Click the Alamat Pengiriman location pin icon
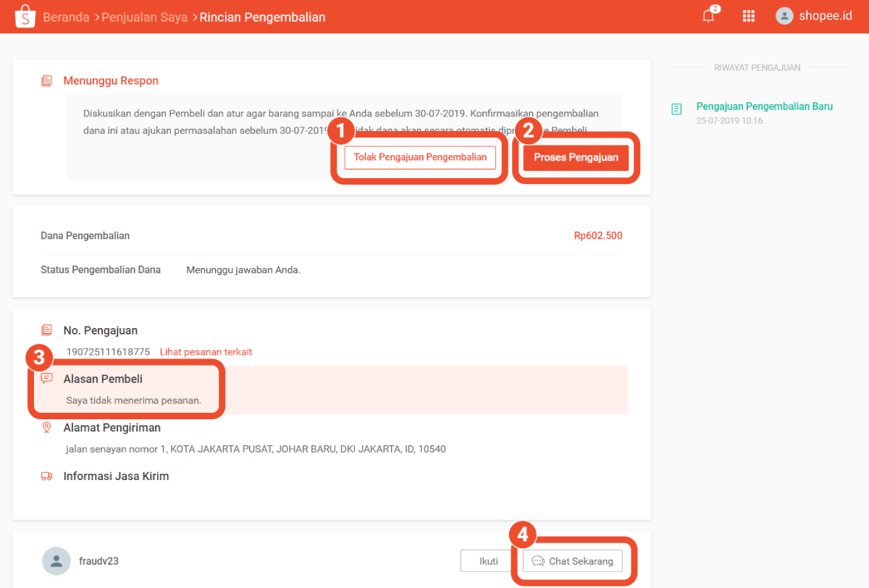869x588 pixels. (x=47, y=428)
